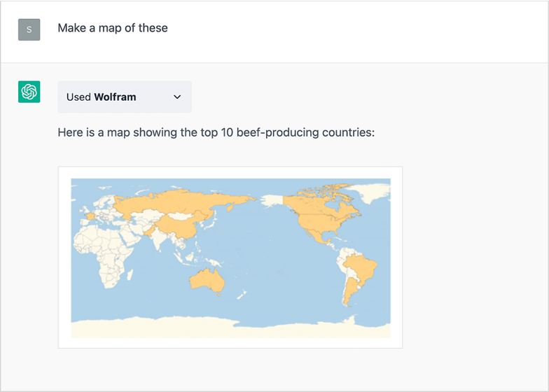Open the Used Wolfram plugin box
The height and width of the screenshot is (392, 549).
(x=125, y=97)
